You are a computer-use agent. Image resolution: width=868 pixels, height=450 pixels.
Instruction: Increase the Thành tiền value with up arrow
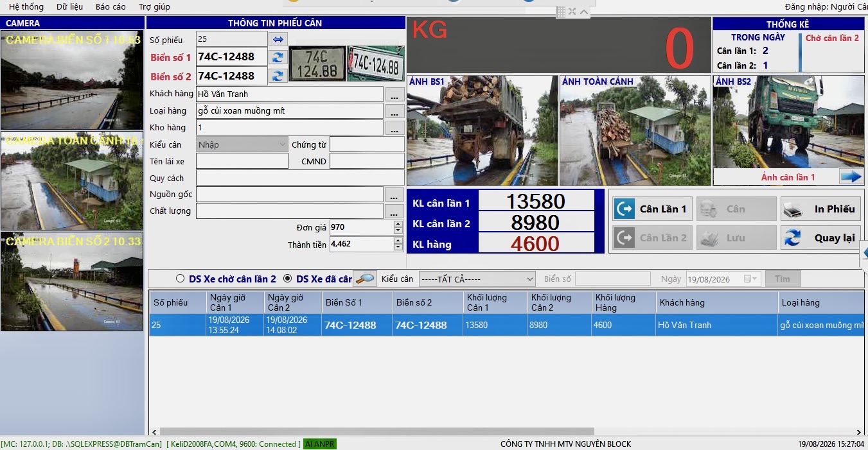click(398, 241)
